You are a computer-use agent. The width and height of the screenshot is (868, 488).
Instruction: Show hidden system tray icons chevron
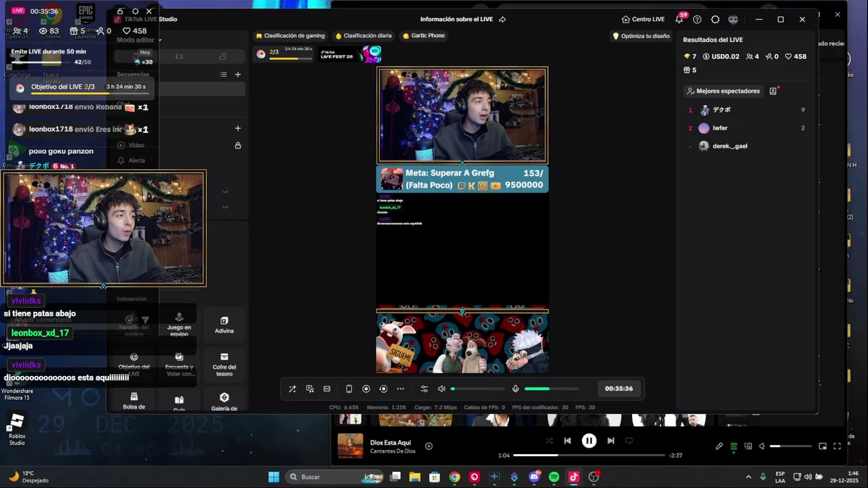[x=749, y=477]
